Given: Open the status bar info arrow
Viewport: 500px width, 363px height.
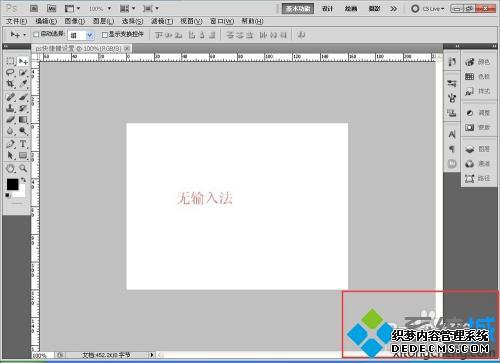Looking at the screenshot, I should [x=152, y=355].
